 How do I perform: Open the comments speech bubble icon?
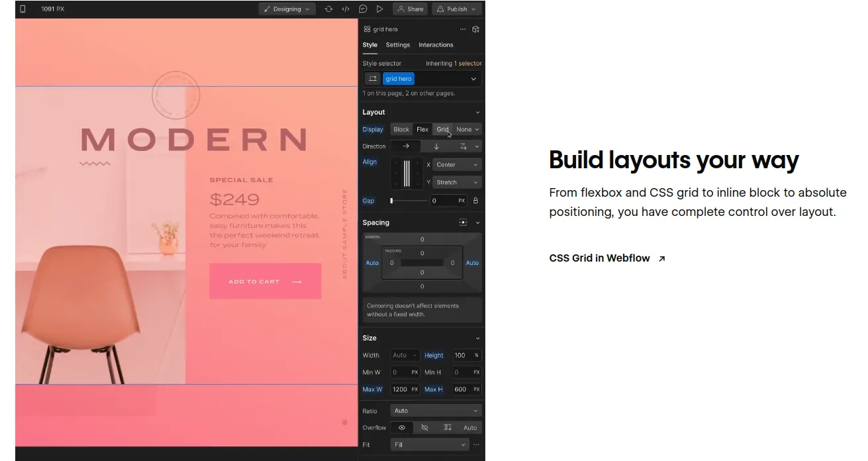point(363,9)
